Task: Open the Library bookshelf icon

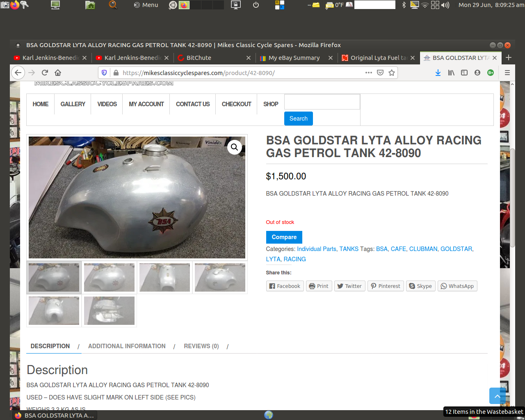Action: pyautogui.click(x=451, y=73)
